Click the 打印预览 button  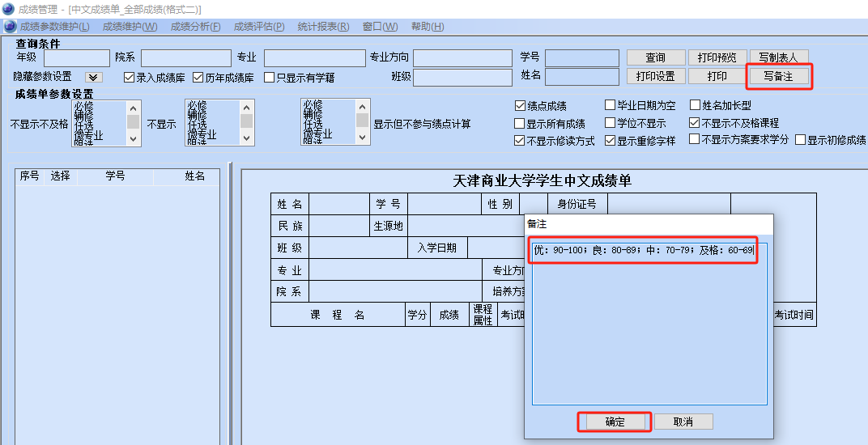(x=717, y=57)
